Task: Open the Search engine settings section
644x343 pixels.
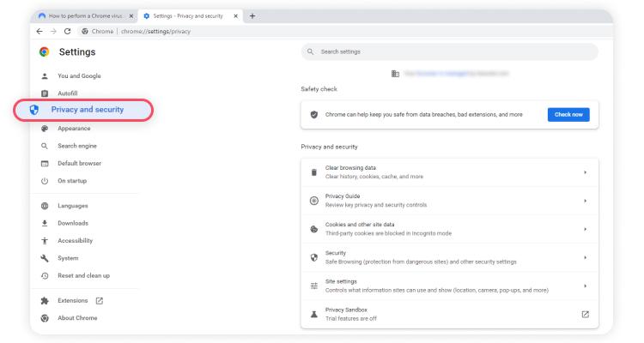Action: 77,146
